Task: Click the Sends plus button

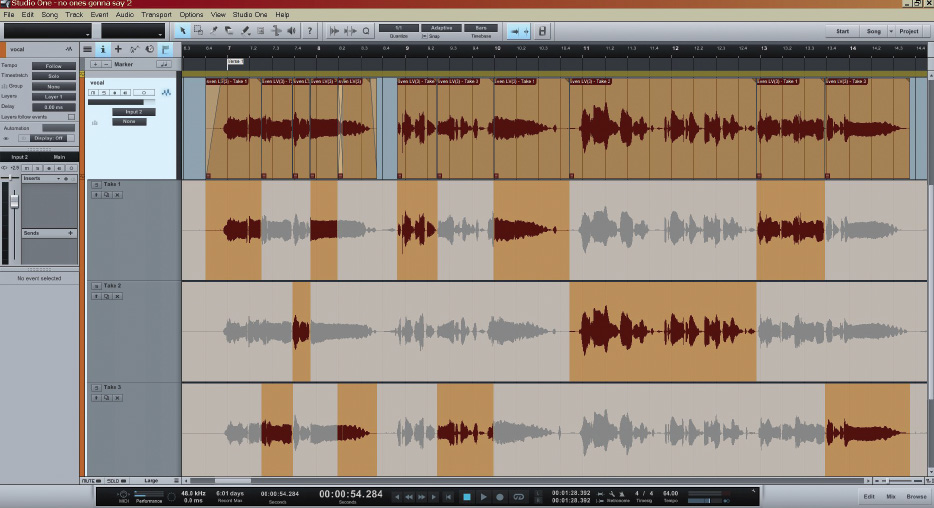Action: [70, 233]
